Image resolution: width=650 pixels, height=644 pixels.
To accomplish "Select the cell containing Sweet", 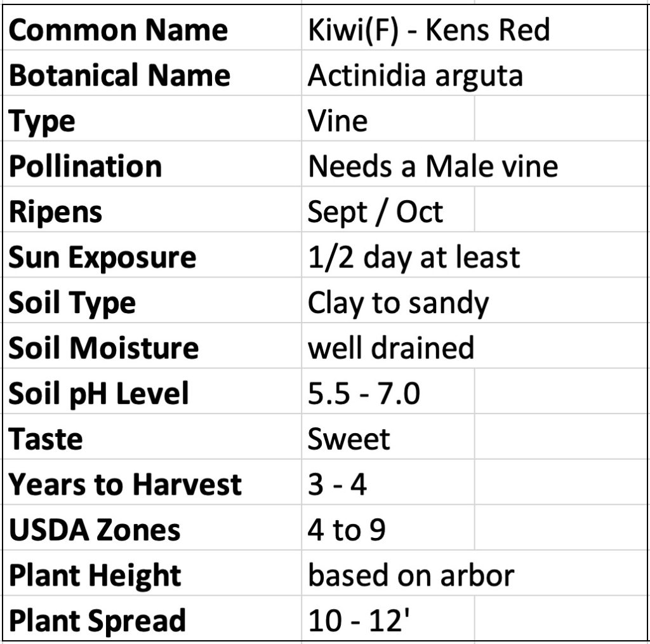I will 348,439.
